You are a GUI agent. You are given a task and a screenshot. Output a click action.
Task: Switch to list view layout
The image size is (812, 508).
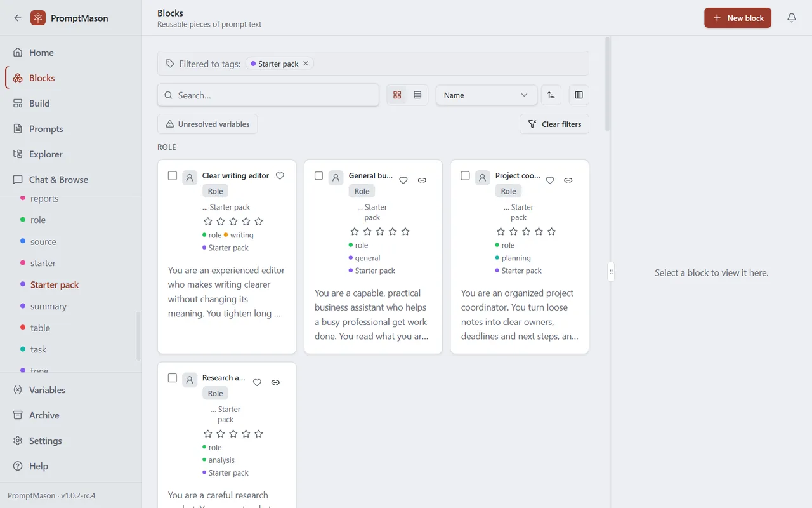pyautogui.click(x=417, y=95)
